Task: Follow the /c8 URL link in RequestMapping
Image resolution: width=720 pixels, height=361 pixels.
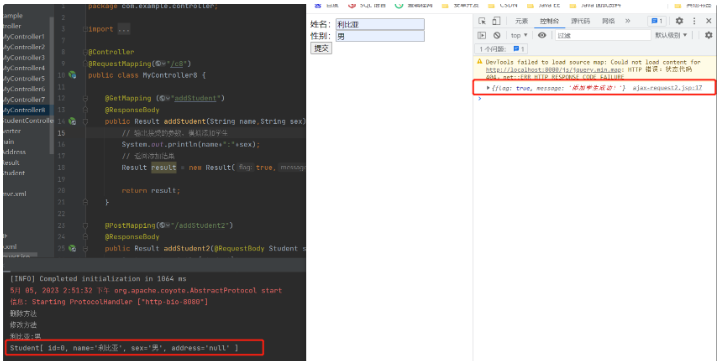Action: [177, 63]
